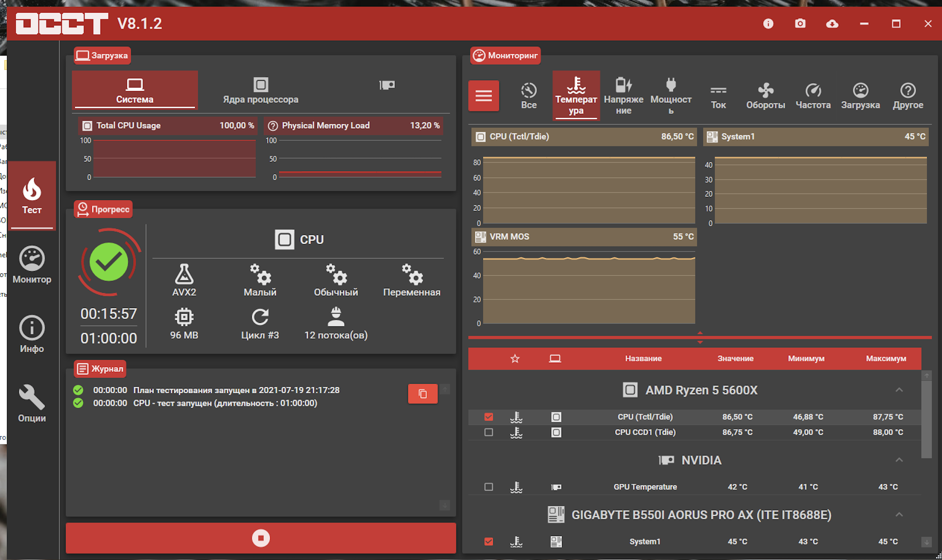Uncheck the CPU (Tctl/Tdie) graph checkbox
The width and height of the screenshot is (942, 560).
489,417
